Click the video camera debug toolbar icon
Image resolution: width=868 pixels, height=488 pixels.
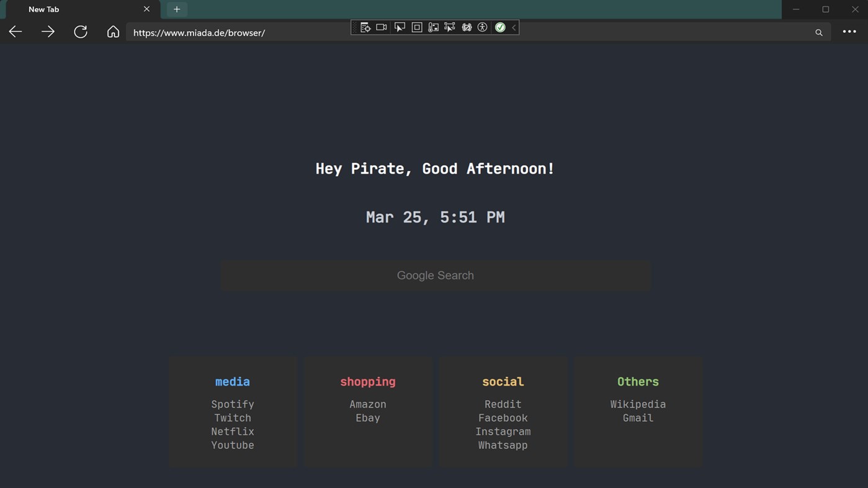pos(382,27)
